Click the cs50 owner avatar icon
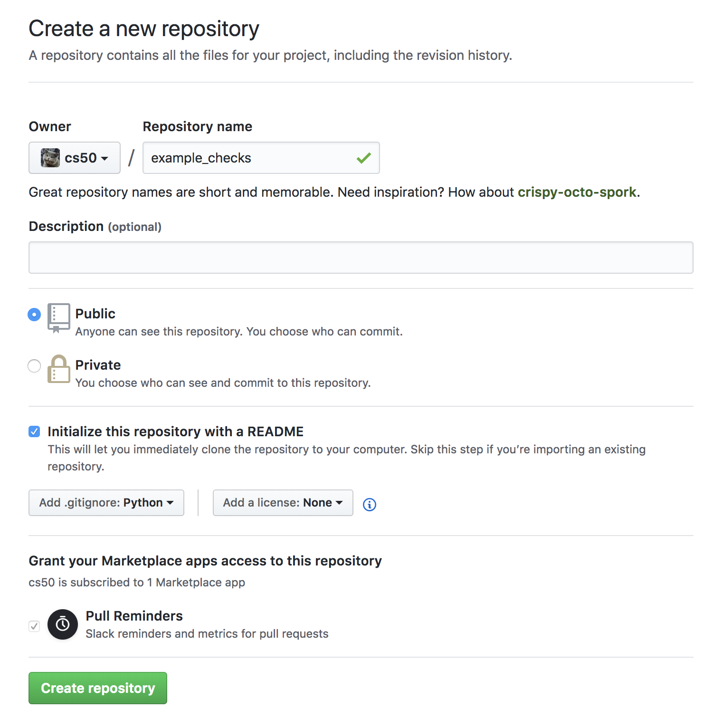 tap(50, 158)
